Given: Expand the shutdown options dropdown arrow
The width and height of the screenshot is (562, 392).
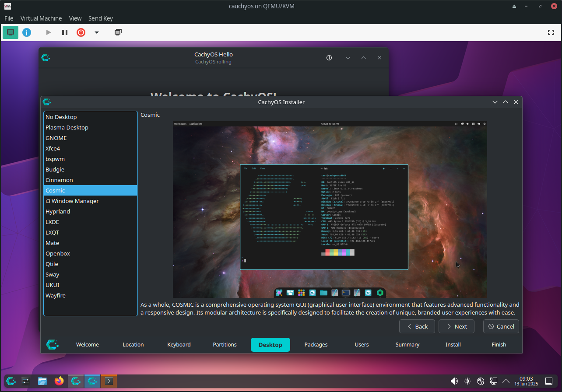Looking at the screenshot, I should pyautogui.click(x=97, y=32).
